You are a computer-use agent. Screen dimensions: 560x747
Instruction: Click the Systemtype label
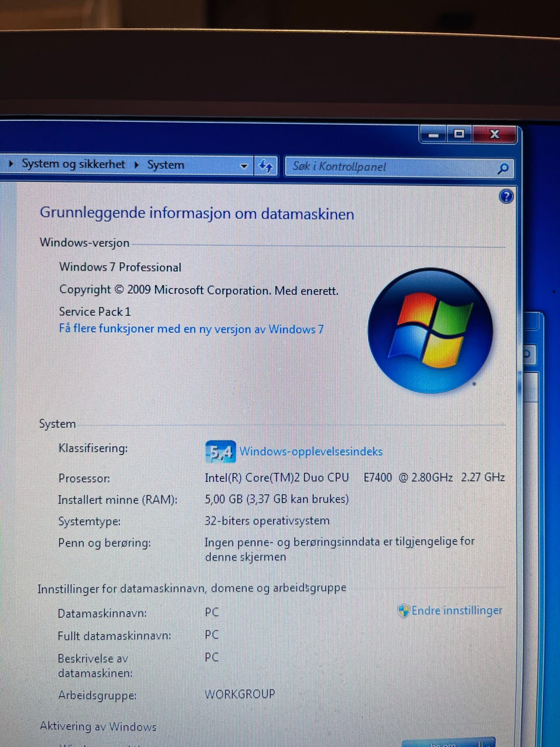89,522
